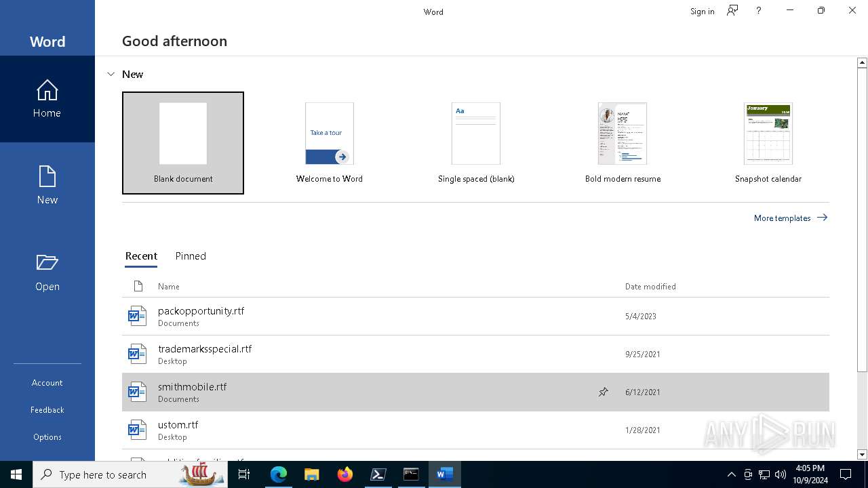Viewport: 868px width, 488px height.
Task: Select the New document sidebar icon
Action: click(x=47, y=185)
